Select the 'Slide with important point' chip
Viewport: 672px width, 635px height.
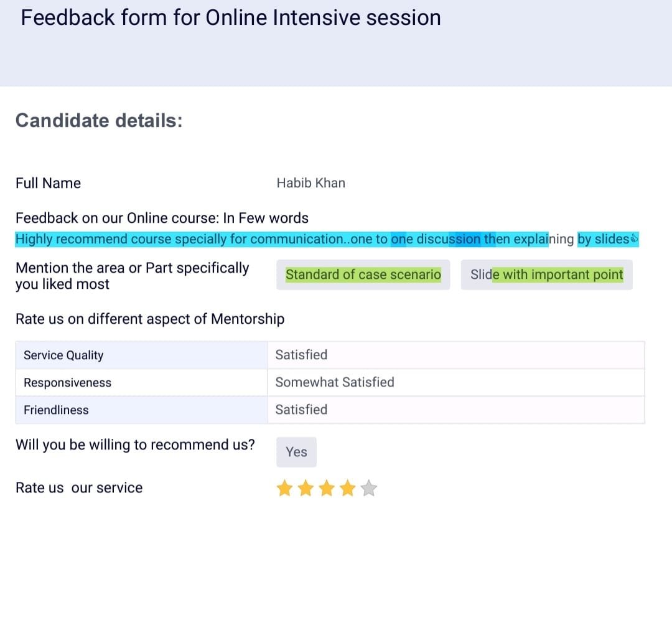coord(546,275)
